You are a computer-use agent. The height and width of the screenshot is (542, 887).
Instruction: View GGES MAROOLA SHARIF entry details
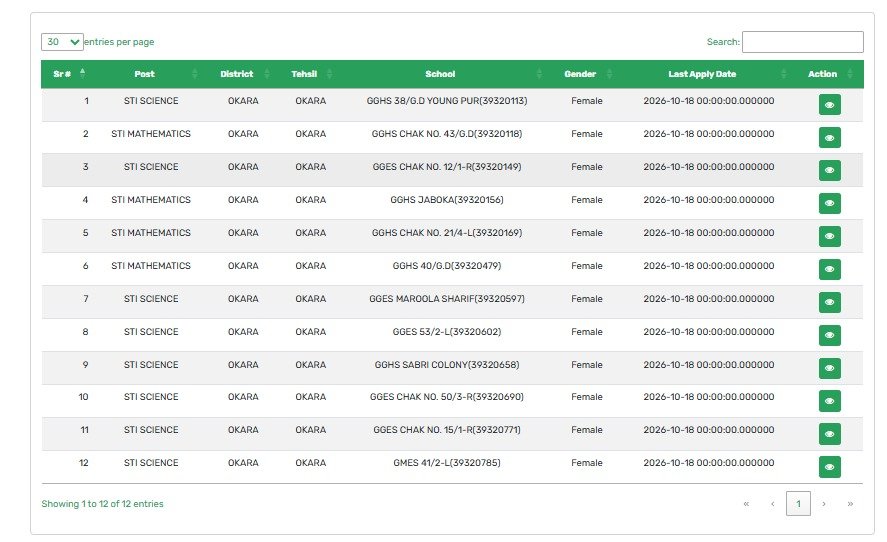[x=829, y=302]
